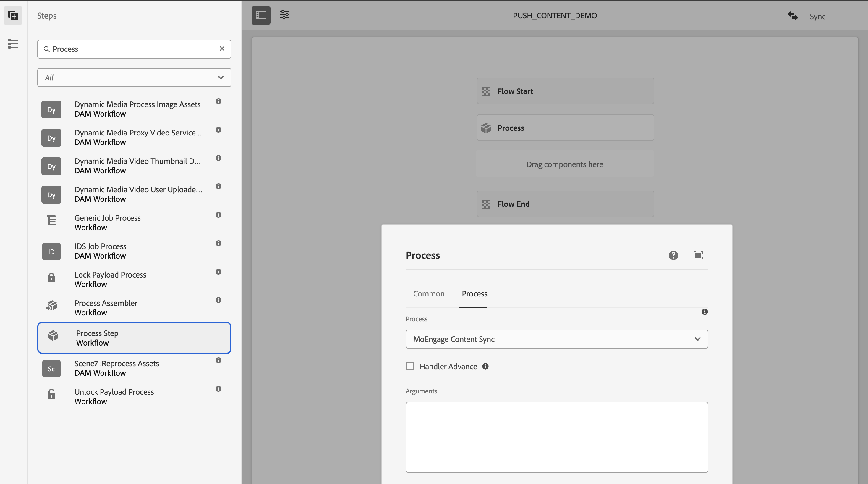Select the Lock Payload Process step name
868x484 pixels.
110,275
